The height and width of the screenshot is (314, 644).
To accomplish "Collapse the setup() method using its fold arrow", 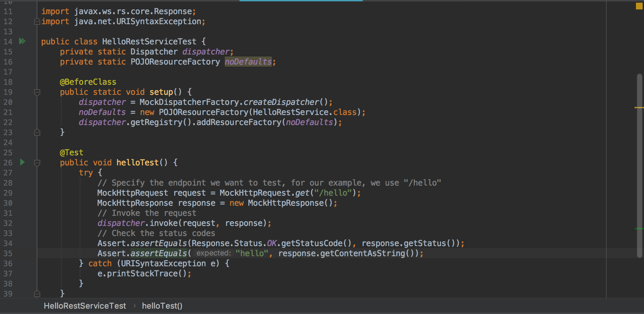I will pyautogui.click(x=37, y=92).
